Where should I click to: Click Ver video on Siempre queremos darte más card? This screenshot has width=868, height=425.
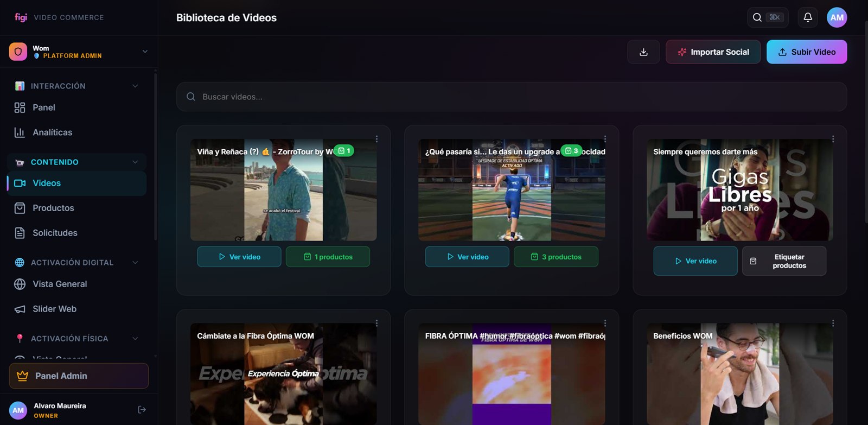point(695,261)
